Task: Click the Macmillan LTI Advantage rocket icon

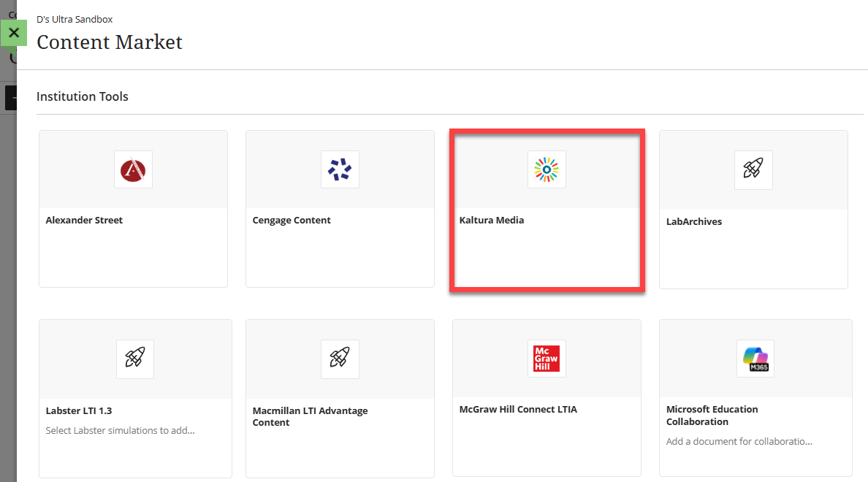Action: click(x=340, y=359)
